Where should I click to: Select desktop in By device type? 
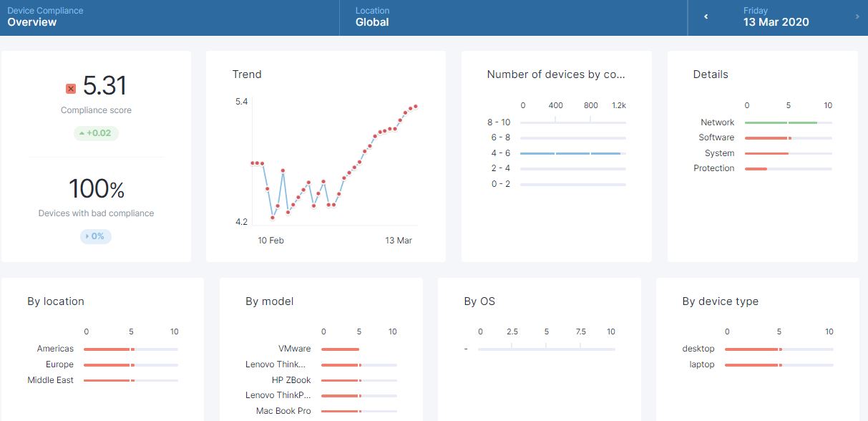(698, 349)
